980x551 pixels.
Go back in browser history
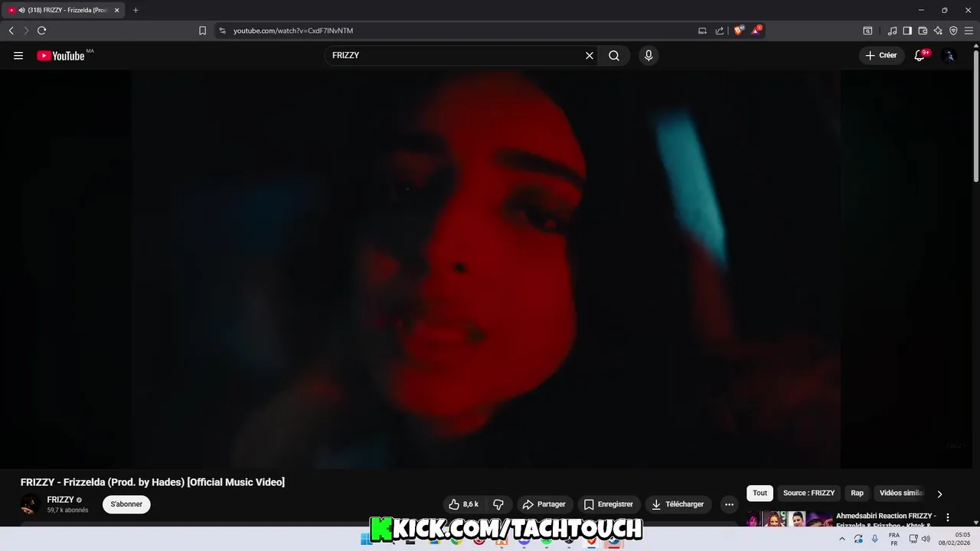11,31
